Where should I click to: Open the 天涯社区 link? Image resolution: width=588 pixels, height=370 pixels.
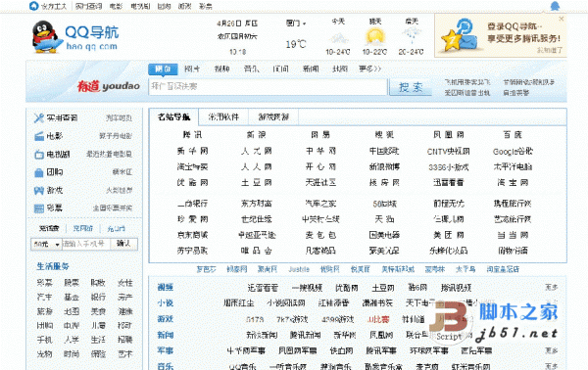(320, 183)
